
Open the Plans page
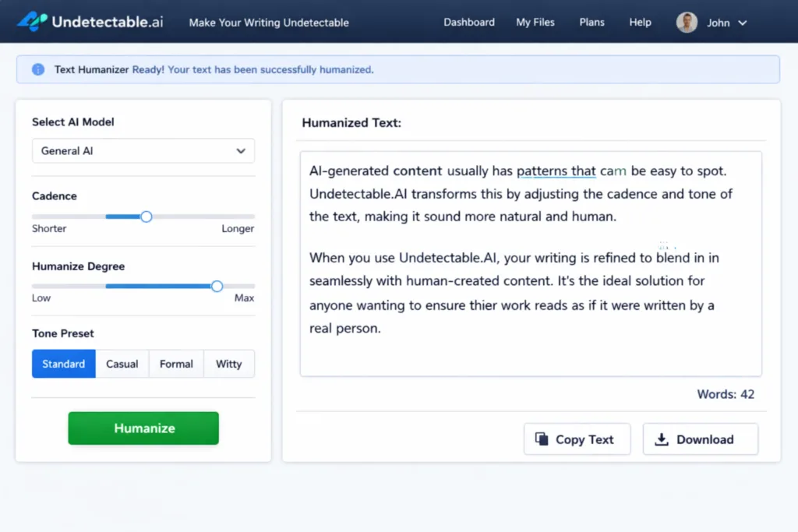[x=591, y=22]
